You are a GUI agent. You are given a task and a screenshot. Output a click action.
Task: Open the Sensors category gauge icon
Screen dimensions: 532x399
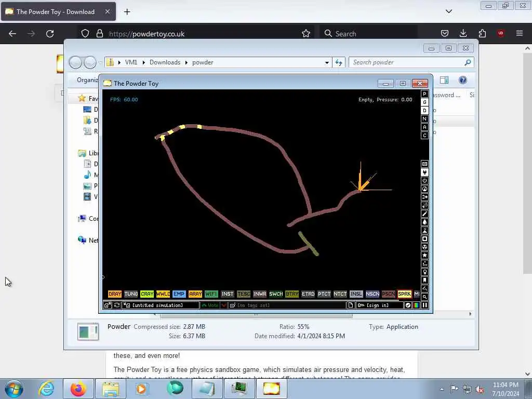pyautogui.click(x=424, y=189)
